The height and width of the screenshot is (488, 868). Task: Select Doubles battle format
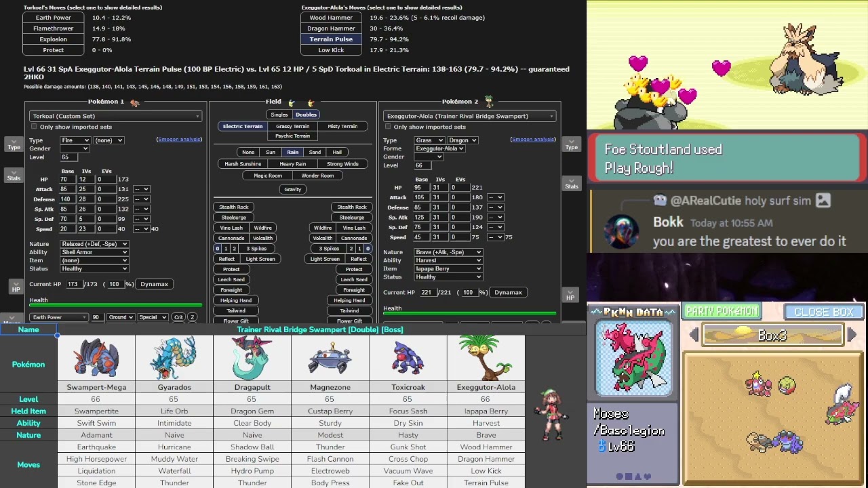306,115
